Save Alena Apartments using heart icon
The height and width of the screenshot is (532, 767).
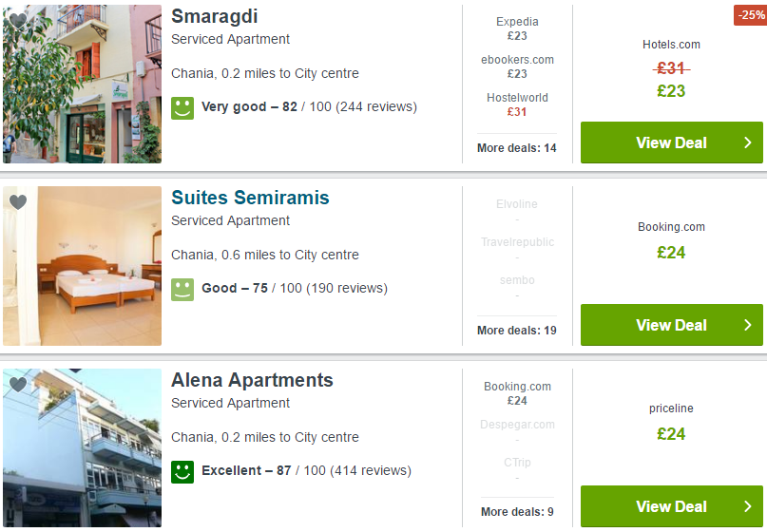pos(18,384)
